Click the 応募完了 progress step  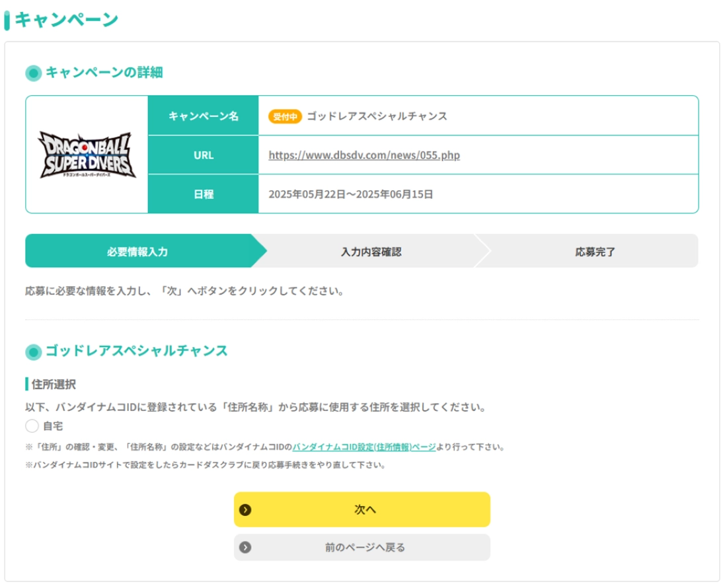tap(595, 252)
